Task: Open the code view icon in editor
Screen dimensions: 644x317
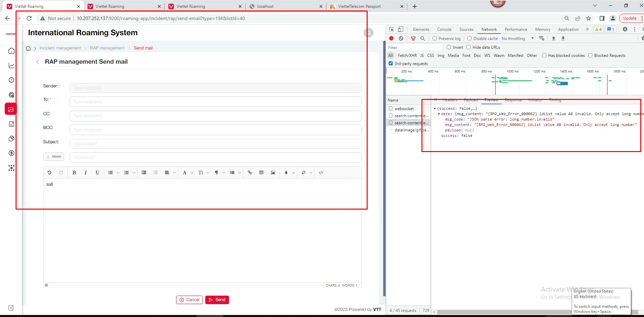Action: [x=321, y=173]
